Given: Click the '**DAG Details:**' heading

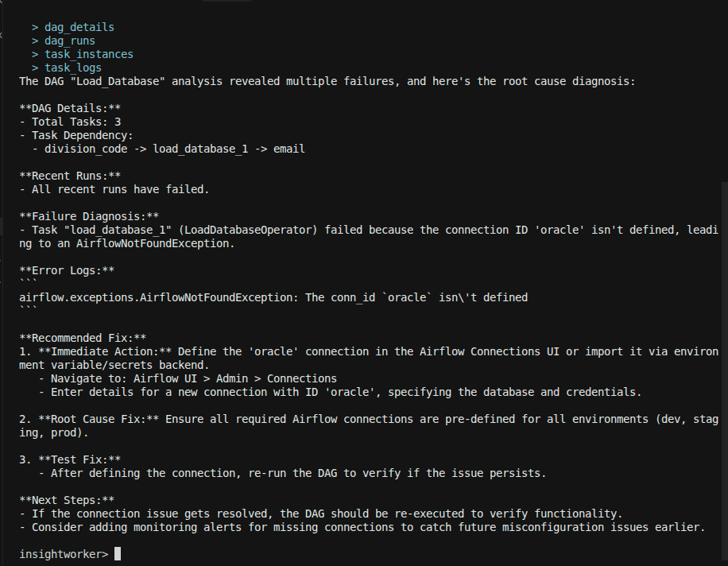Looking at the screenshot, I should pos(70,108).
